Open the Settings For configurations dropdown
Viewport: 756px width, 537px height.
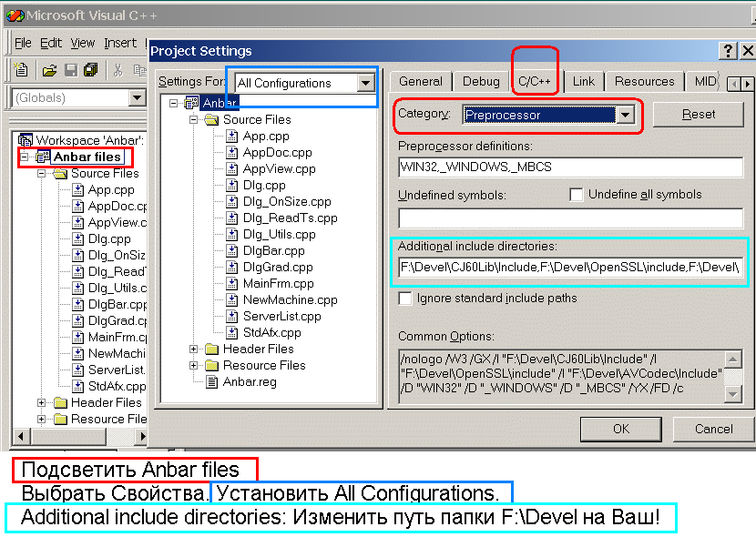(x=366, y=83)
